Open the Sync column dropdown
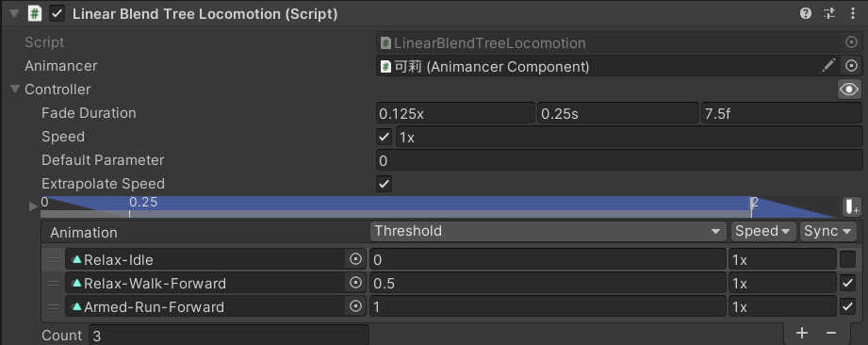 (828, 232)
